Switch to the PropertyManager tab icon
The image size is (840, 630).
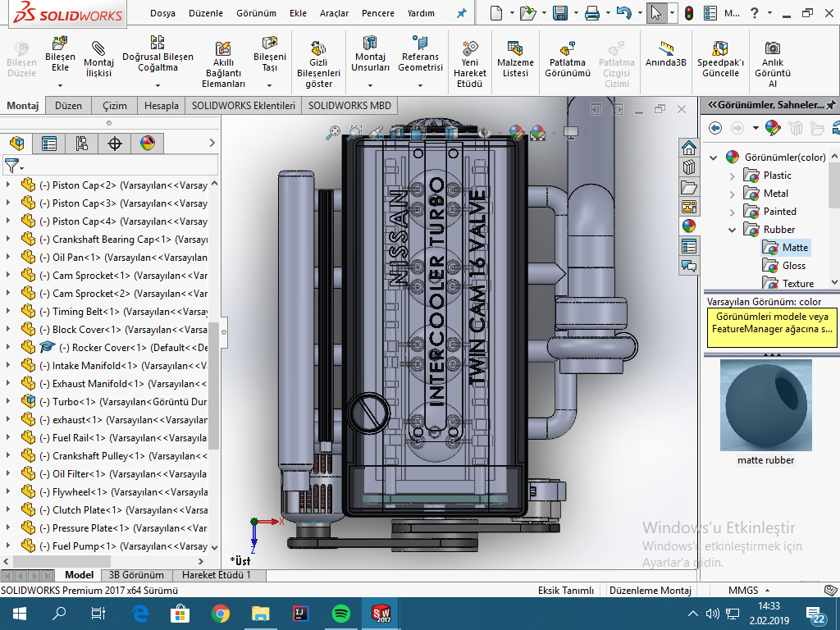click(48, 144)
